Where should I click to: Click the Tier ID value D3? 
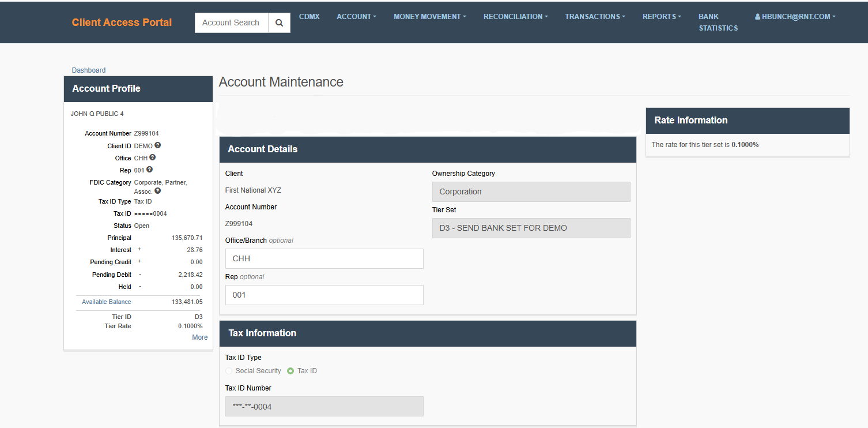[x=199, y=317]
